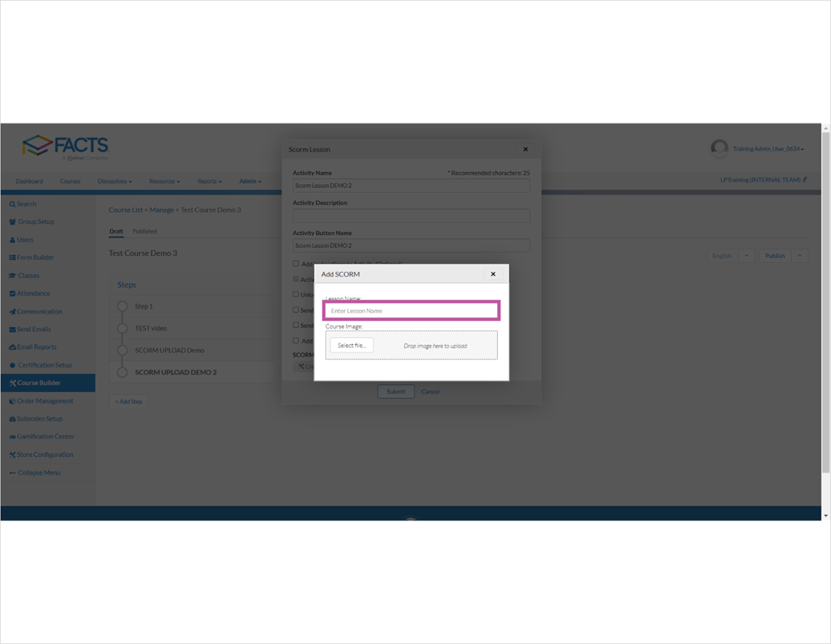The height and width of the screenshot is (644, 831).
Task: Enable the first Send checkbox
Action: tap(296, 310)
